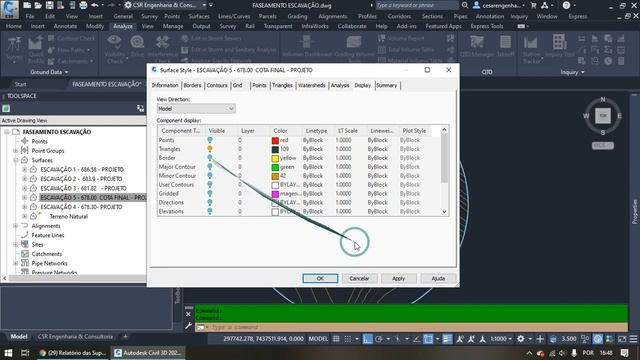Click the Ajuda help button
Image resolution: width=640 pixels, height=360 pixels.
[x=438, y=278]
